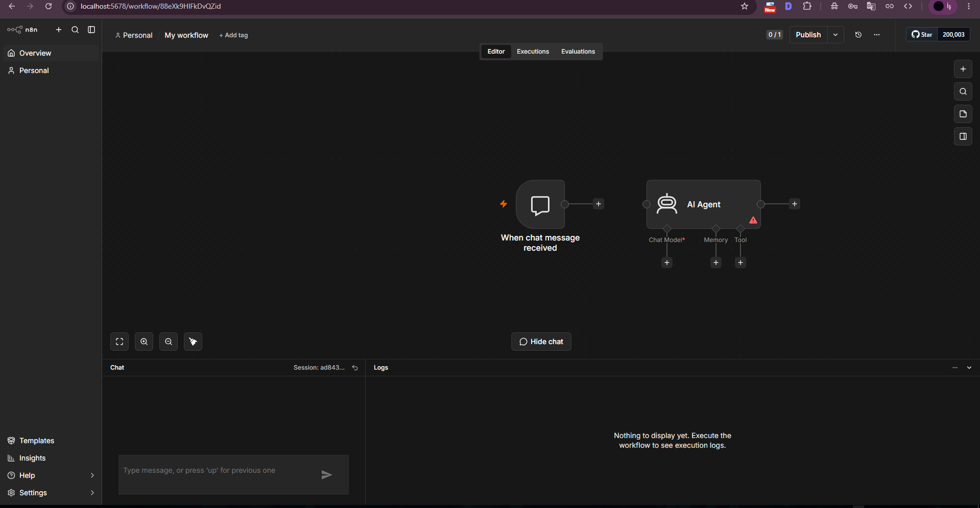Click the orange lightning trigger icon
Screen dimensions: 980x508
coord(504,204)
